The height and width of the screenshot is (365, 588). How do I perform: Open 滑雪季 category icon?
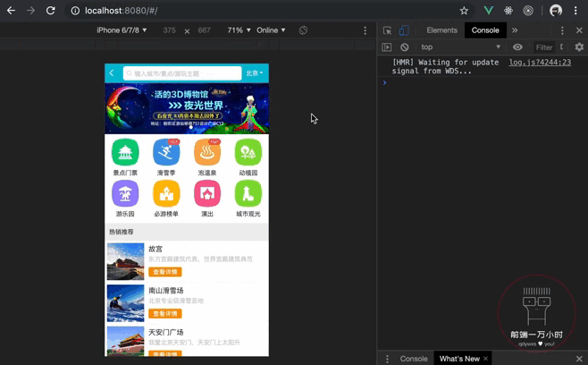[166, 152]
